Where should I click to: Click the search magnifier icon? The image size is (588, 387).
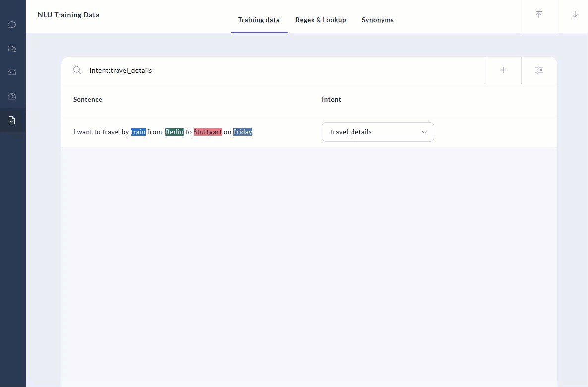(x=77, y=70)
